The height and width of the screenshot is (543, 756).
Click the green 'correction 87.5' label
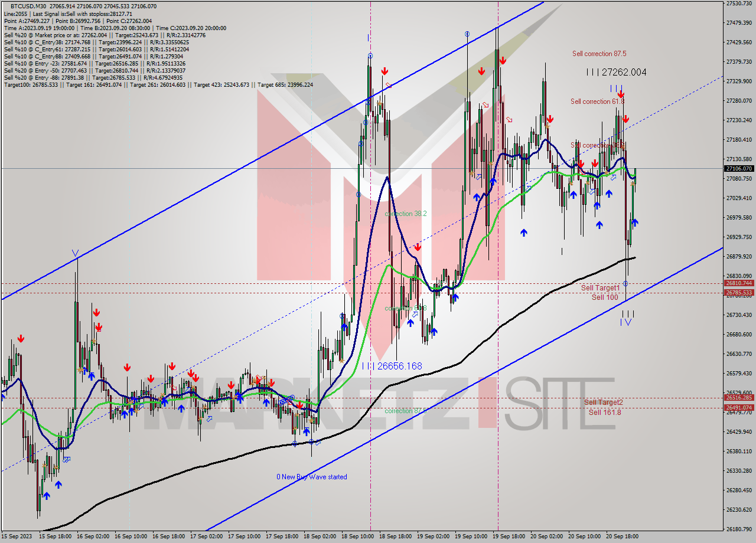[x=405, y=411]
